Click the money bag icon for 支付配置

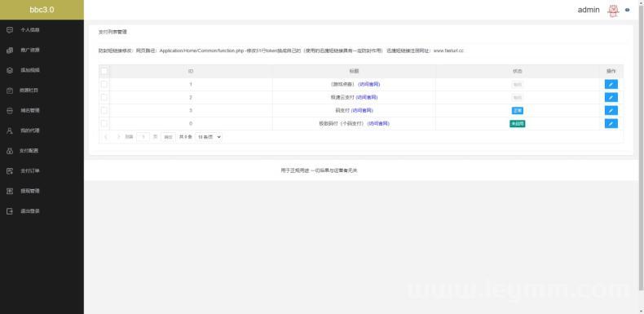(10, 150)
